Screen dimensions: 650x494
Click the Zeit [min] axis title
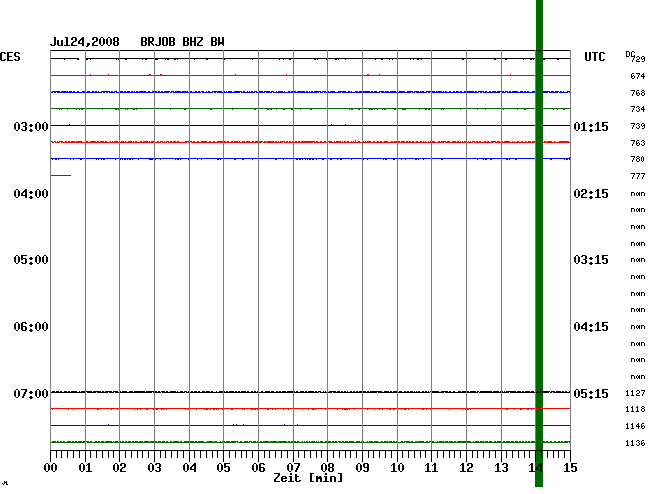(x=308, y=478)
